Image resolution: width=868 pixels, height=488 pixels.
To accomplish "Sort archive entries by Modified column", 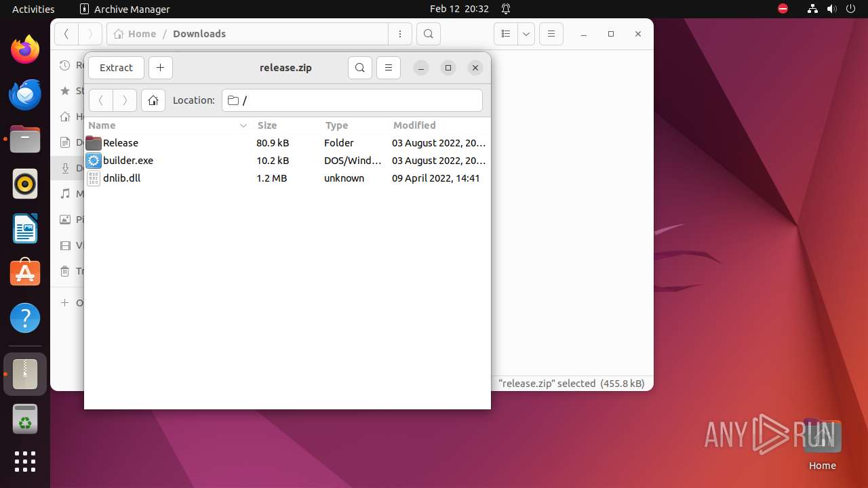I will click(439, 125).
